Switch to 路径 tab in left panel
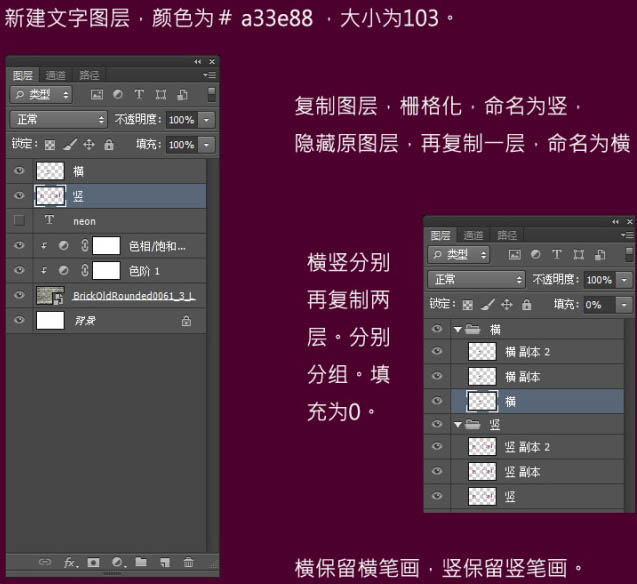Viewport: 637px width, 584px height. coord(89,75)
